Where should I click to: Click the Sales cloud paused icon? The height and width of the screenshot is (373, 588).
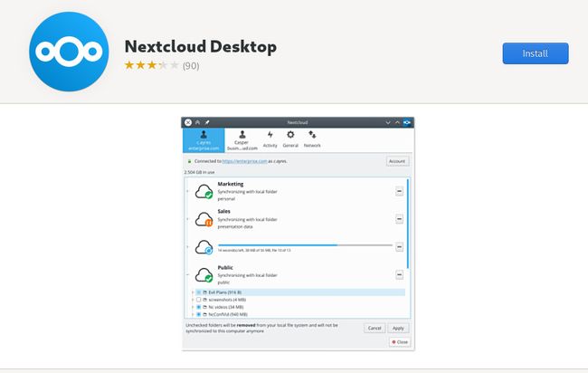pos(204,219)
